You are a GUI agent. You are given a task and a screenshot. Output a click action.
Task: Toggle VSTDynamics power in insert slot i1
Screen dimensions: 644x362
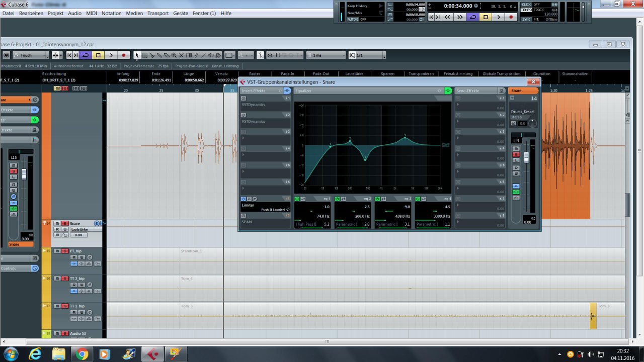pyautogui.click(x=244, y=98)
